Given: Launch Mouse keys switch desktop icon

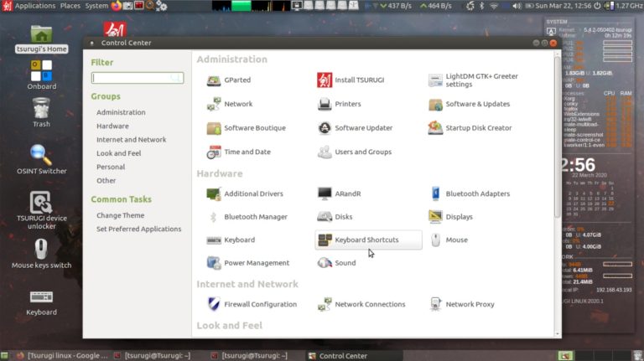Looking at the screenshot, I should [41, 254].
